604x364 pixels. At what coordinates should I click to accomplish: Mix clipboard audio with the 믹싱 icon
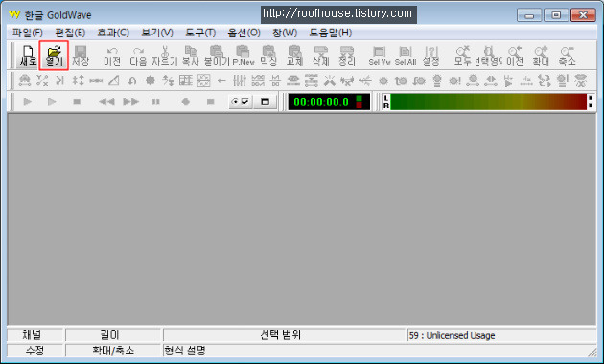click(x=268, y=57)
